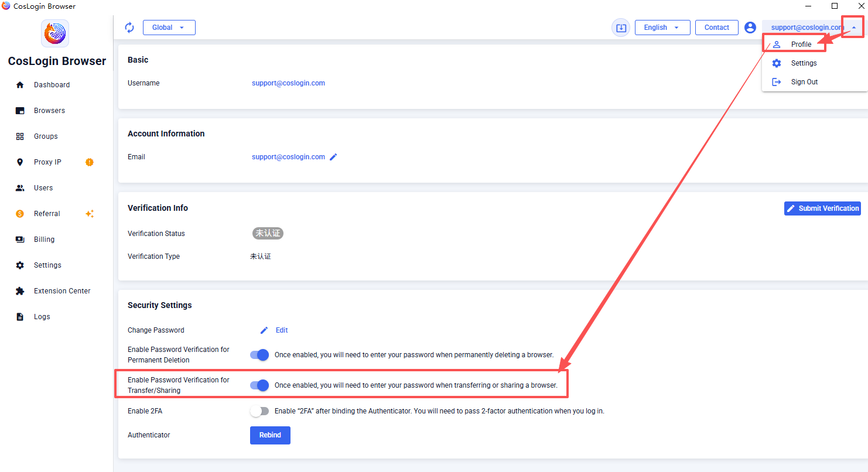Select Profile from account menu
Screen dimensions: 868x472
click(801, 45)
